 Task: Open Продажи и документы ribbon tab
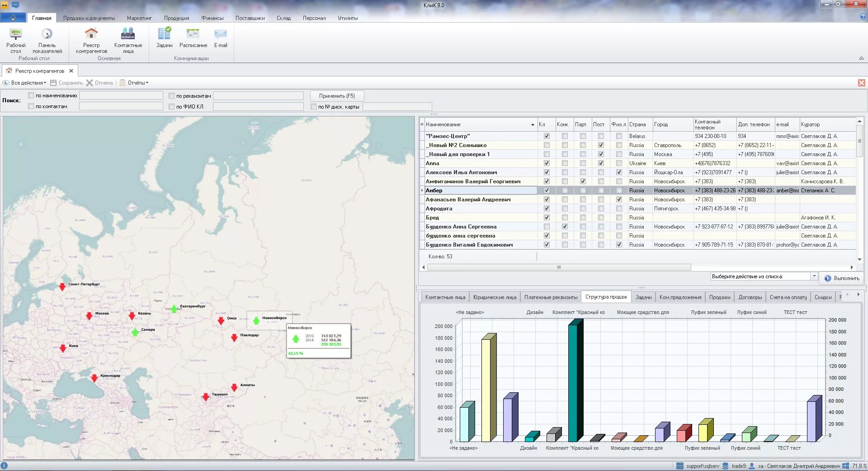[x=89, y=18]
